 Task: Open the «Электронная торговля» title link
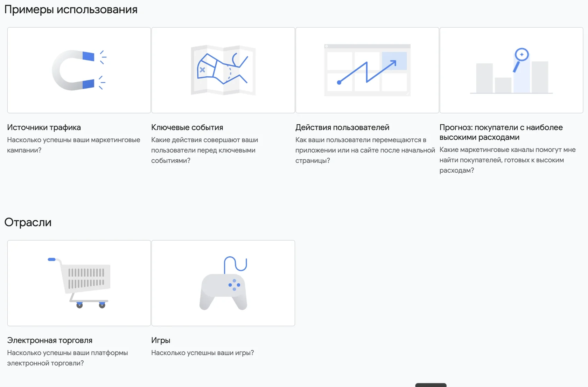tap(50, 340)
